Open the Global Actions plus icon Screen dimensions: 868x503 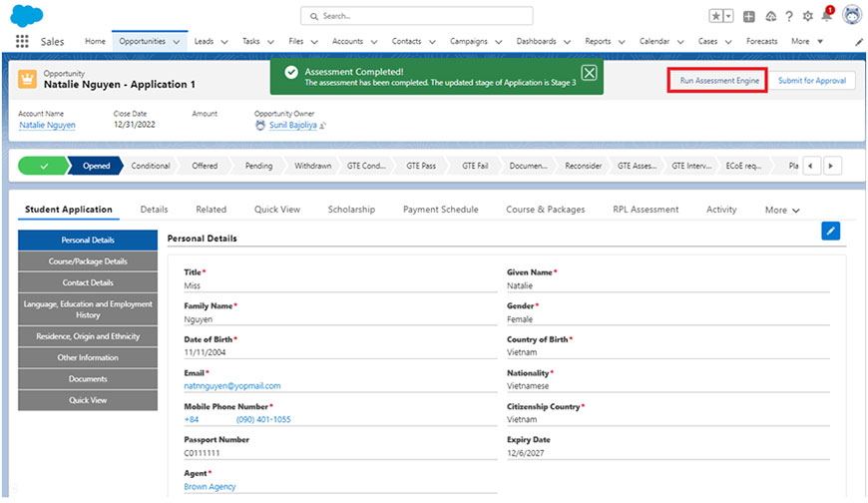coord(749,16)
